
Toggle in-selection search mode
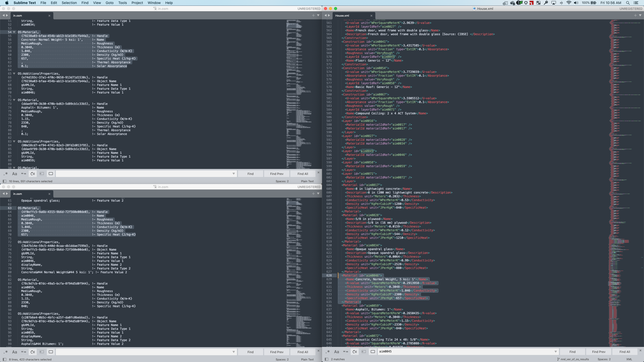tap(42, 173)
